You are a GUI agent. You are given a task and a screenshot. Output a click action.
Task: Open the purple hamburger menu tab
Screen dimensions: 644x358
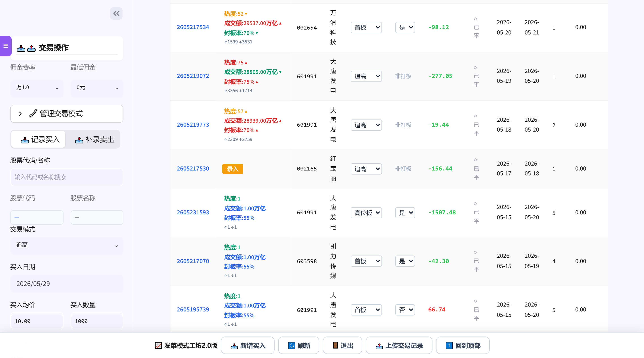pyautogui.click(x=6, y=46)
